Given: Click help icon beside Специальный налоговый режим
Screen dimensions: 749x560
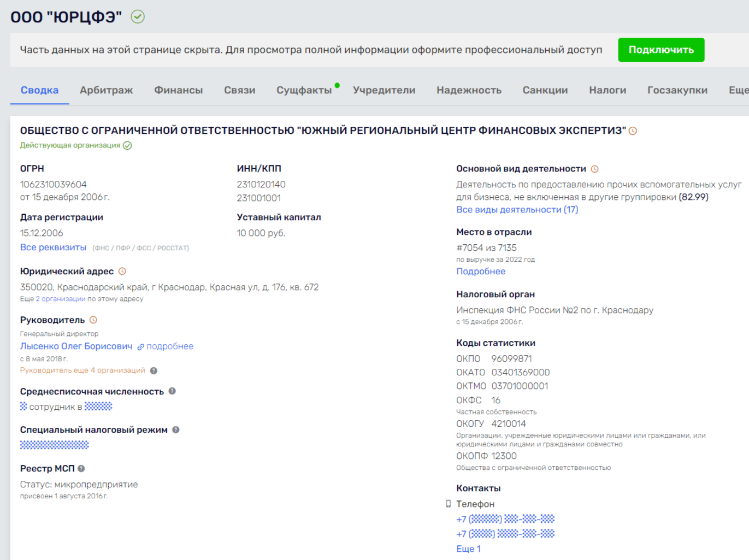Looking at the screenshot, I should 176,430.
